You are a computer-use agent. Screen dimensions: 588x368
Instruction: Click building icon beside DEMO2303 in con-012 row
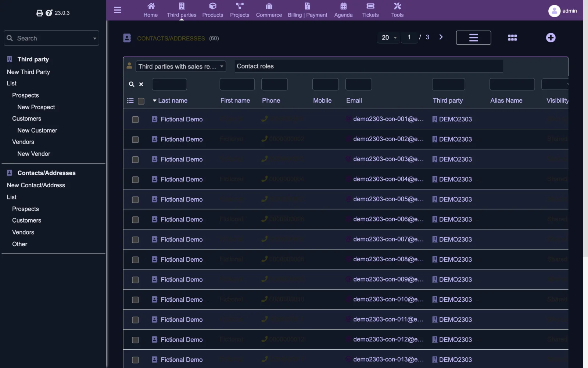[x=435, y=340]
